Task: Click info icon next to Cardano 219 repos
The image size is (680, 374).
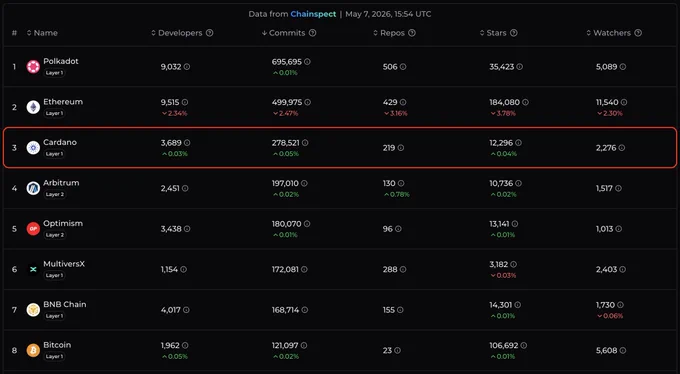Action: click(x=401, y=148)
